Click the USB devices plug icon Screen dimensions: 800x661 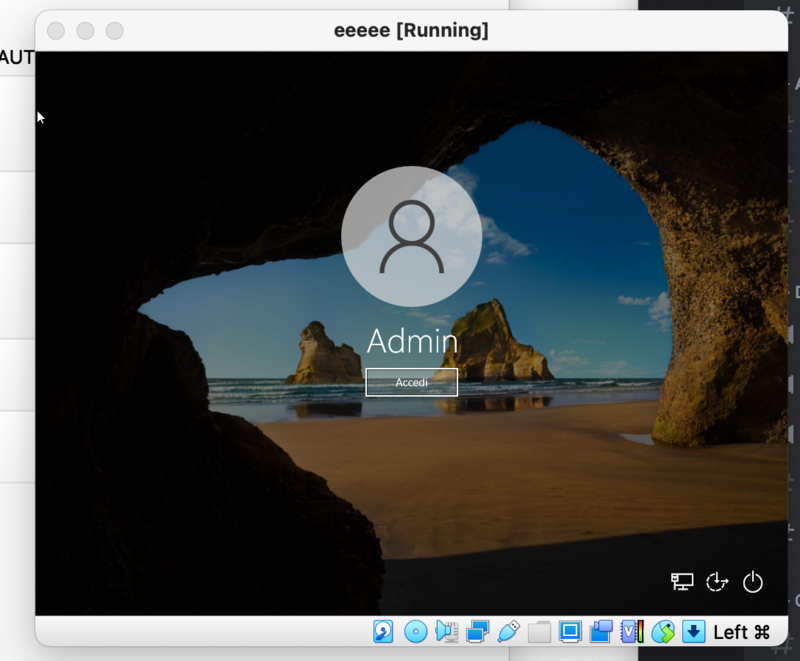(508, 632)
